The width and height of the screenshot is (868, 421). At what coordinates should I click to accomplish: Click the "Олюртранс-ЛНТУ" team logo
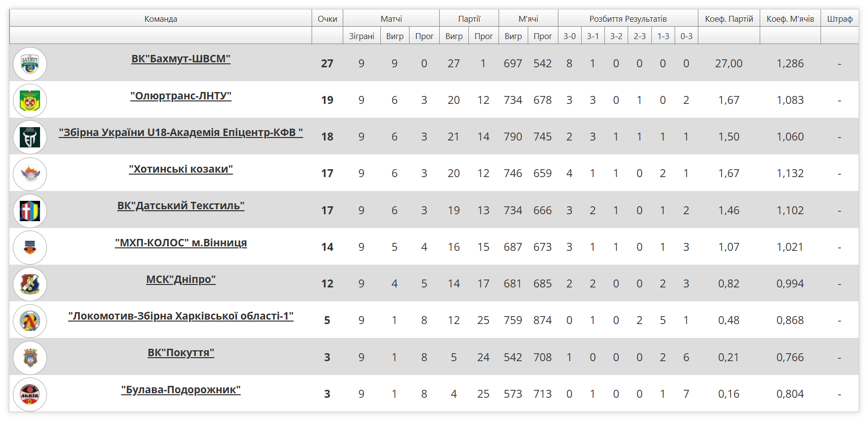(30, 100)
